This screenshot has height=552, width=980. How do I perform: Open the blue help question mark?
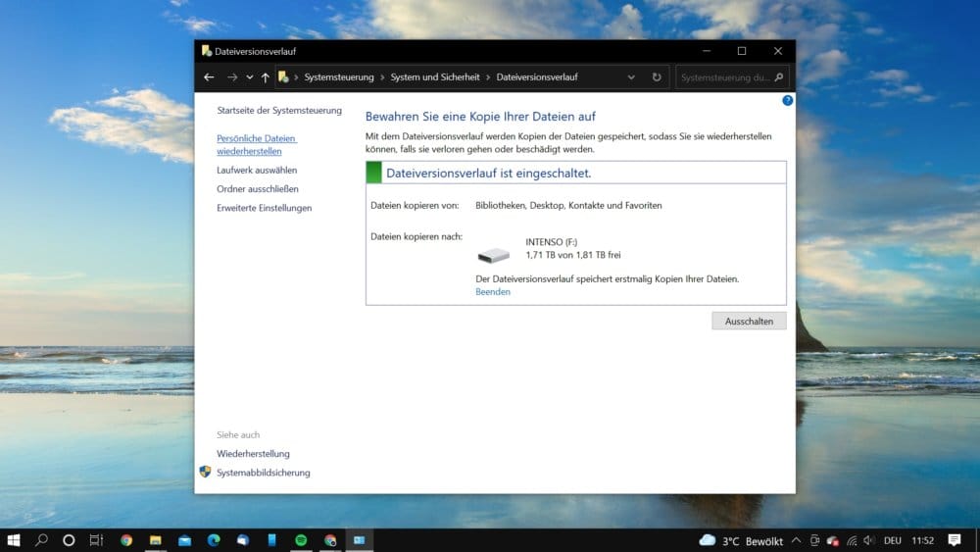click(x=788, y=100)
